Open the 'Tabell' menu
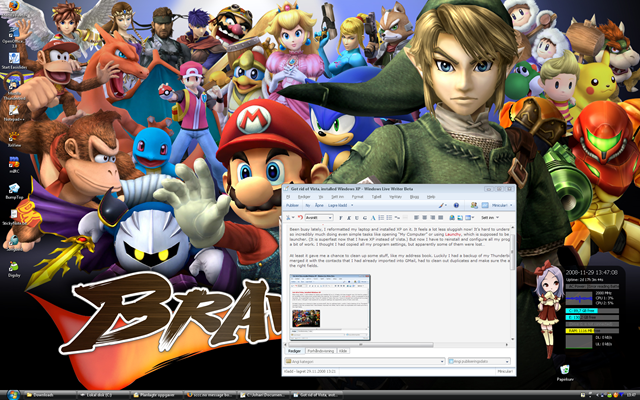The image size is (640, 400). [x=376, y=197]
